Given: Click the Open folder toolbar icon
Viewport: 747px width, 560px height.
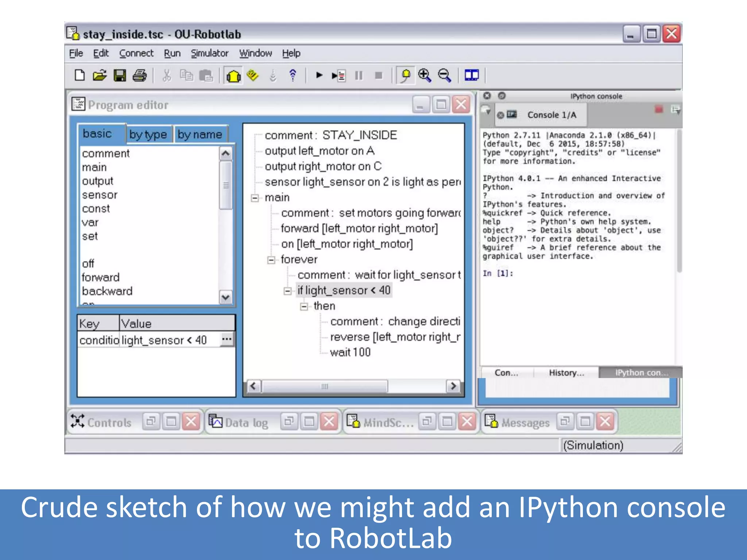Looking at the screenshot, I should [99, 75].
